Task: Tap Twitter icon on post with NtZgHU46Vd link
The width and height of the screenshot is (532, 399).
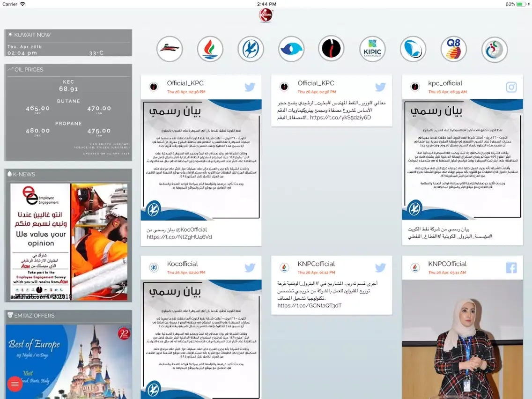Action: [x=250, y=87]
